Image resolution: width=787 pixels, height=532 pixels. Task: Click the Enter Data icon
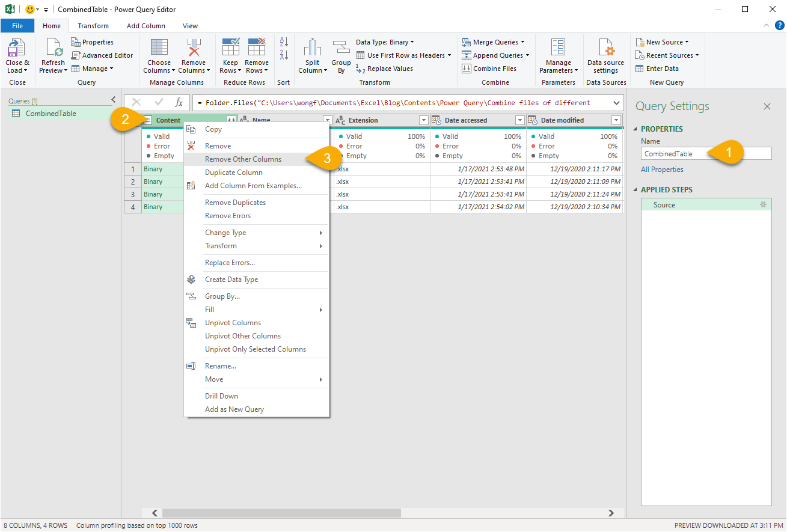(660, 68)
